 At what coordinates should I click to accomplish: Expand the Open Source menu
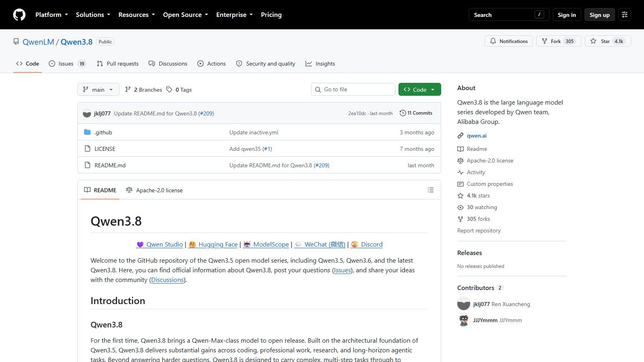click(186, 15)
